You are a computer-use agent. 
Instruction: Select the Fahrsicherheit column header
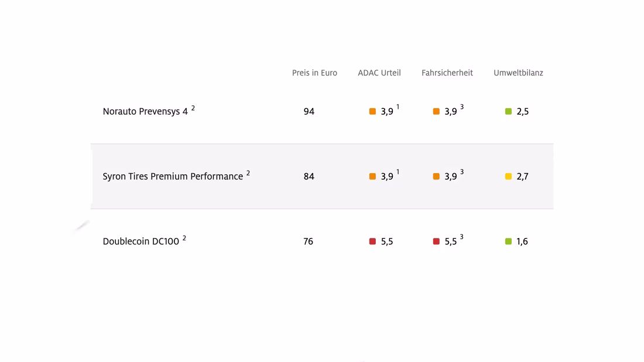coord(447,73)
